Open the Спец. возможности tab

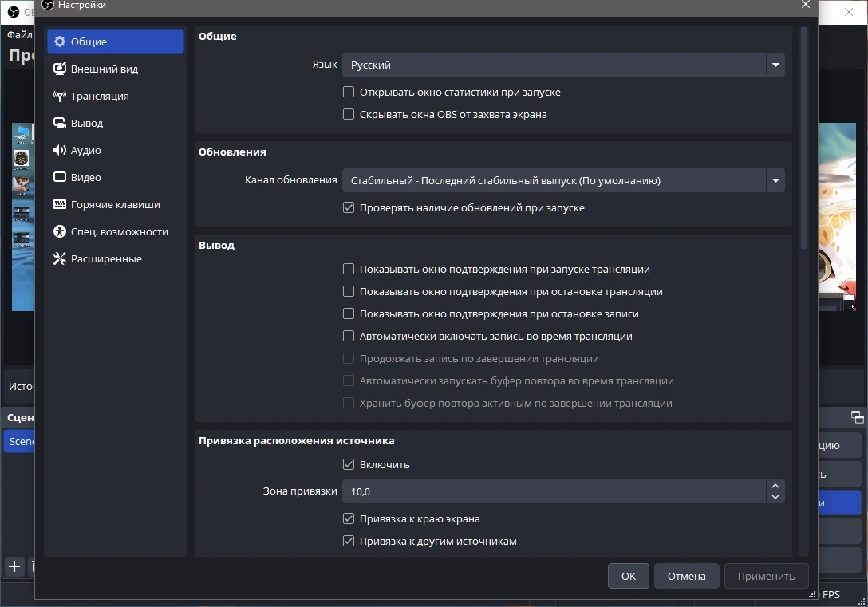116,231
